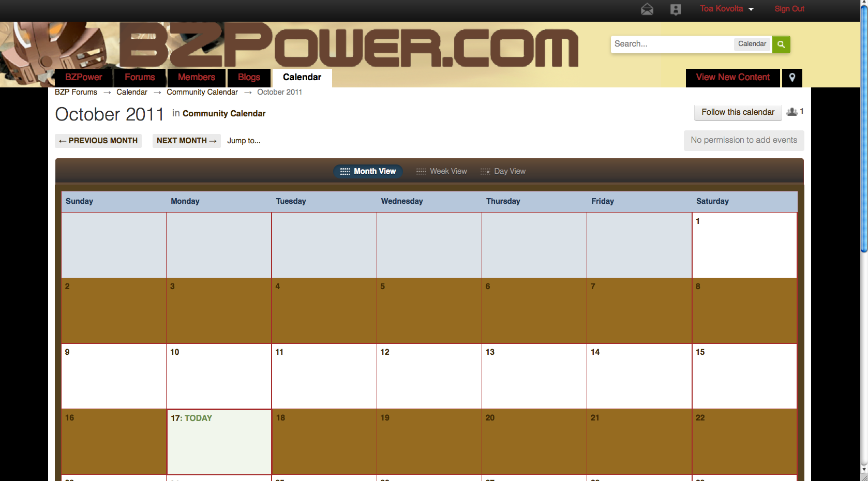Go to Next Month
Screen dimensions: 868x481
click(x=187, y=141)
